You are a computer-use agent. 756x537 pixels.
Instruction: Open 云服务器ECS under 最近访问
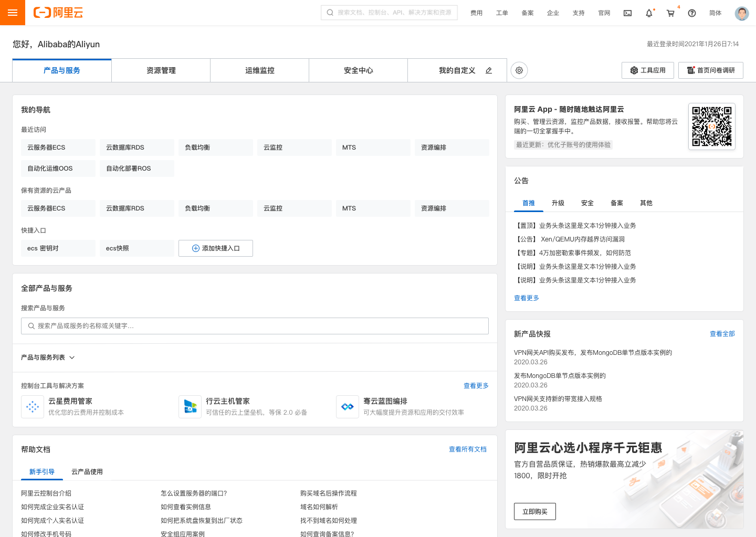pos(58,148)
